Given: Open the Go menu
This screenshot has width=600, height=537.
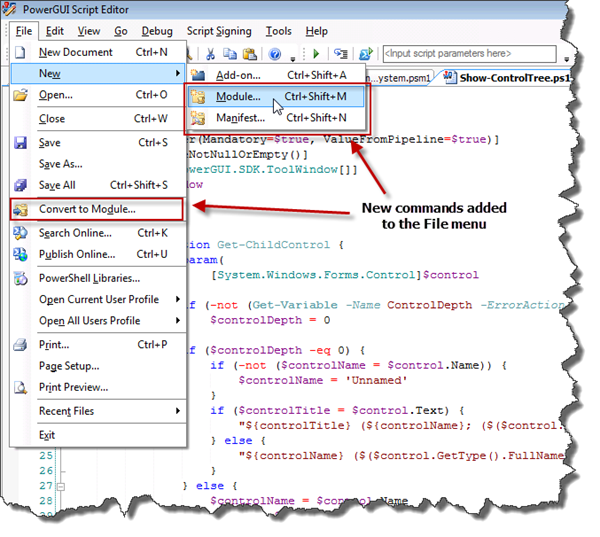Looking at the screenshot, I should pyautogui.click(x=121, y=31).
